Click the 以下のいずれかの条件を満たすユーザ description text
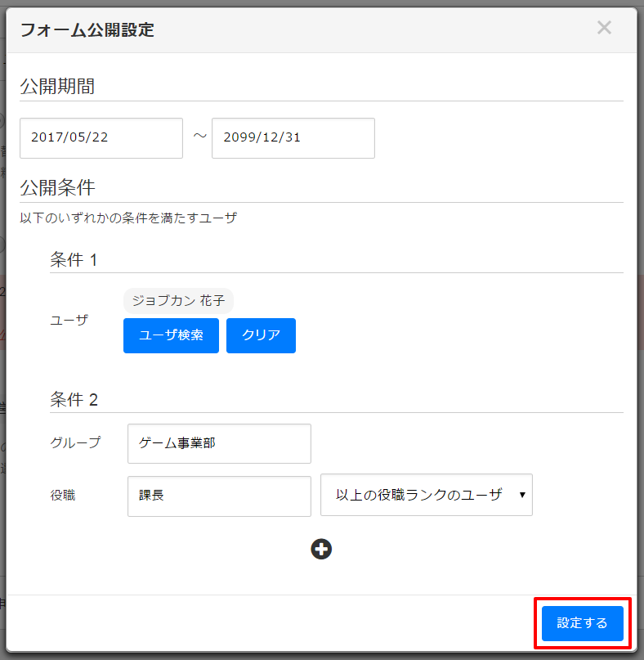The height and width of the screenshot is (660, 644). (x=128, y=218)
